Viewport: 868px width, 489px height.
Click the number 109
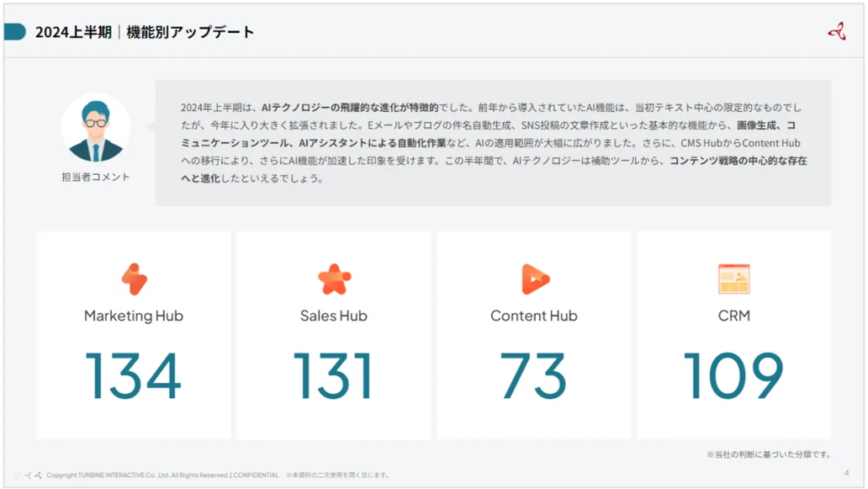tap(734, 376)
